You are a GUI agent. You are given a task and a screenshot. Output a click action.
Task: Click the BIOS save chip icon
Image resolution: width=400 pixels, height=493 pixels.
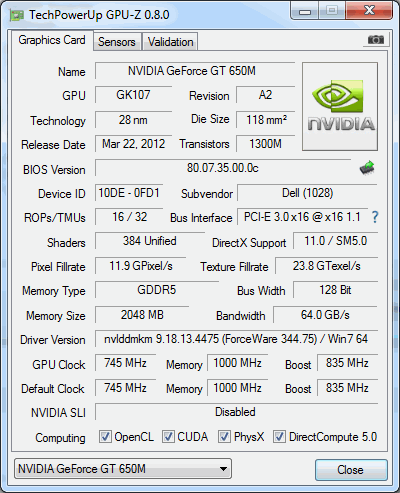pyautogui.click(x=367, y=168)
